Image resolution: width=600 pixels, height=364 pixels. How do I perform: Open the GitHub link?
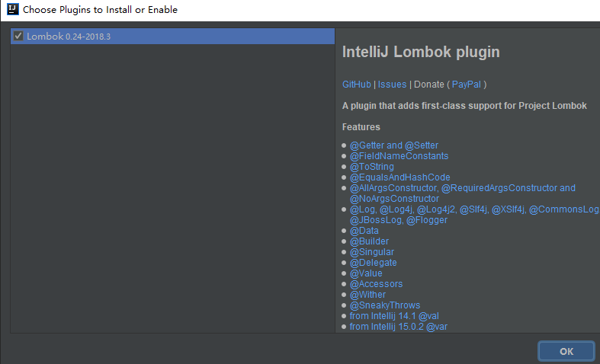pyautogui.click(x=357, y=85)
